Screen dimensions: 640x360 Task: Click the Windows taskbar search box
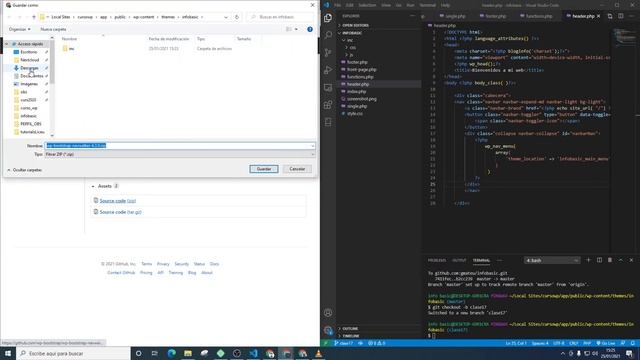73,353
